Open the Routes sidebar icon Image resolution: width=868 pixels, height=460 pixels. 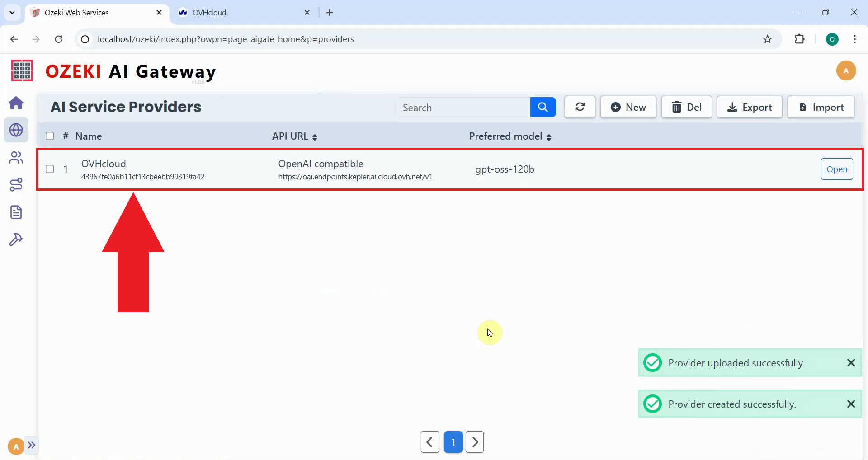(16, 185)
